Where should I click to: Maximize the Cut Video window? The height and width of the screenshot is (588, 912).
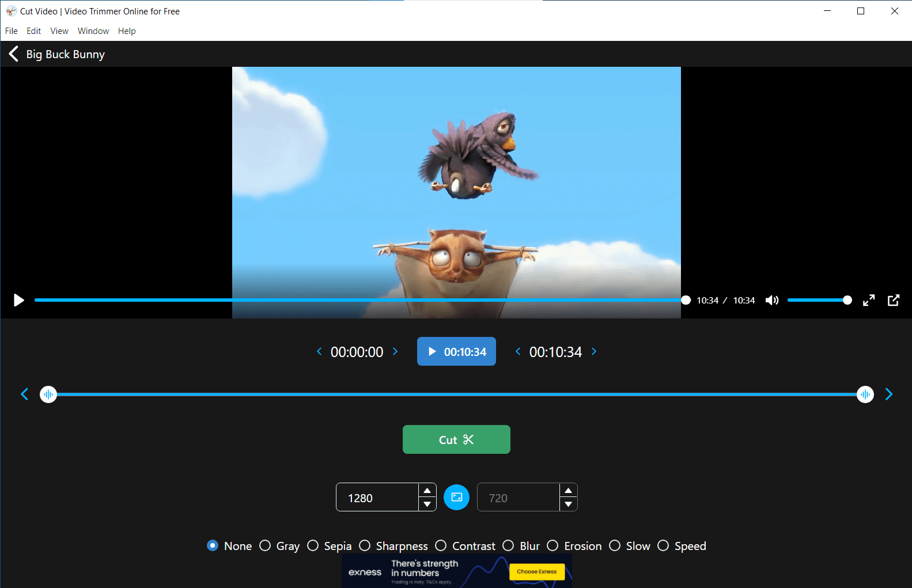pos(861,11)
